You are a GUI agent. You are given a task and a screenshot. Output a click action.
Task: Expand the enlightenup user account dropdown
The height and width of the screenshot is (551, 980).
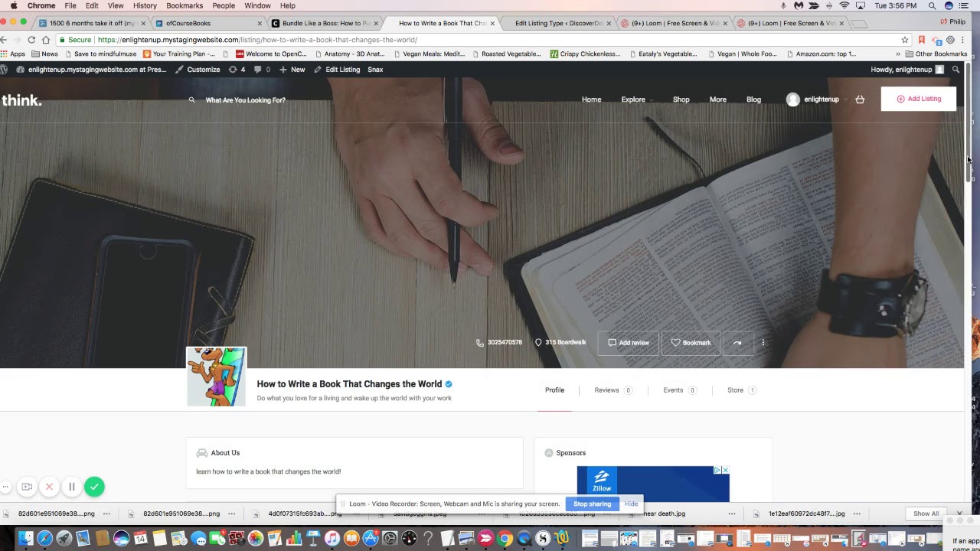(816, 99)
